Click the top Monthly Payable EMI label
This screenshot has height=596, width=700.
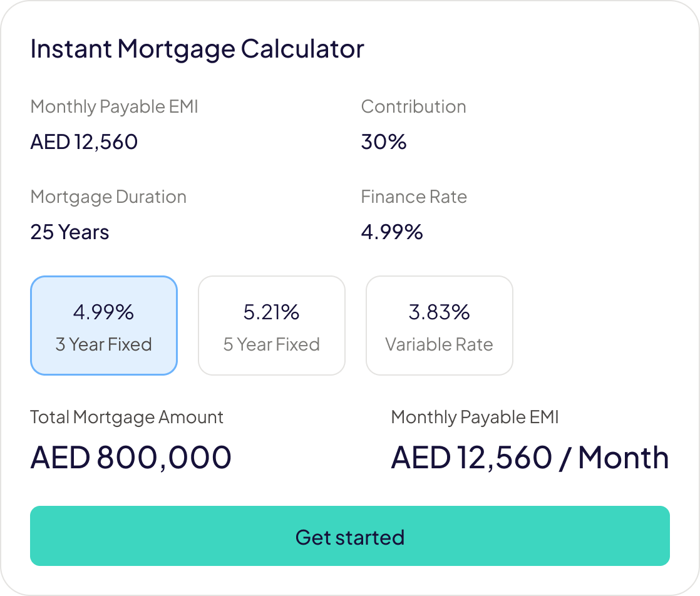tap(114, 106)
